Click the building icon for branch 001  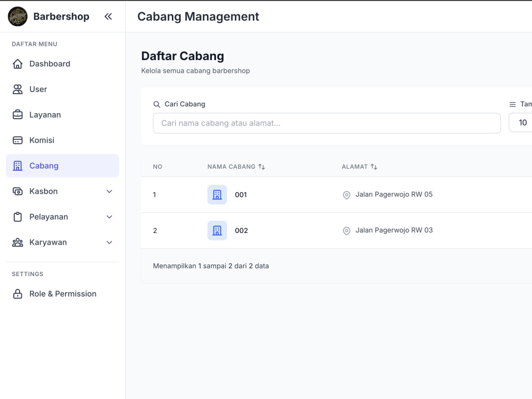(217, 195)
